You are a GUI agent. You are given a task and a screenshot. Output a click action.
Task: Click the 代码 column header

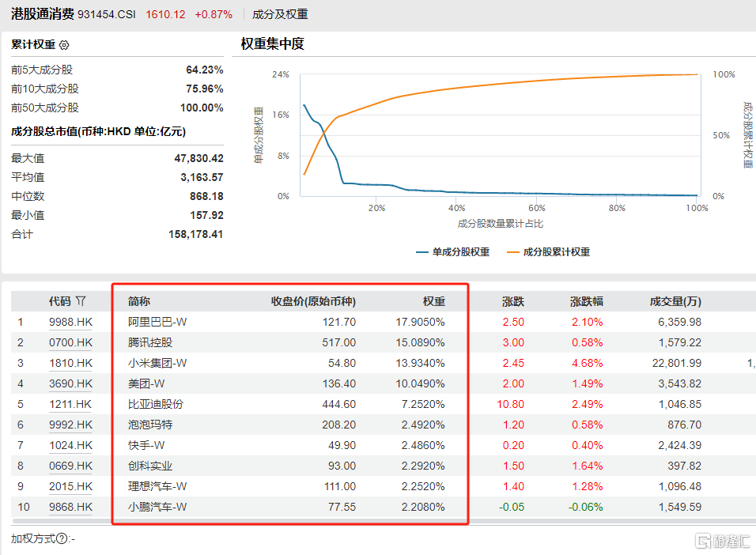[x=60, y=301]
